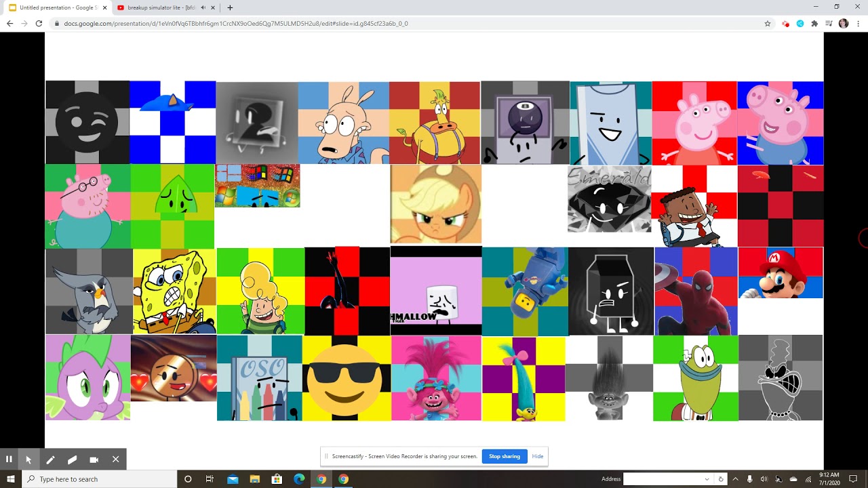Select the Screencastify eraser tool
The image size is (868, 488).
[72, 459]
